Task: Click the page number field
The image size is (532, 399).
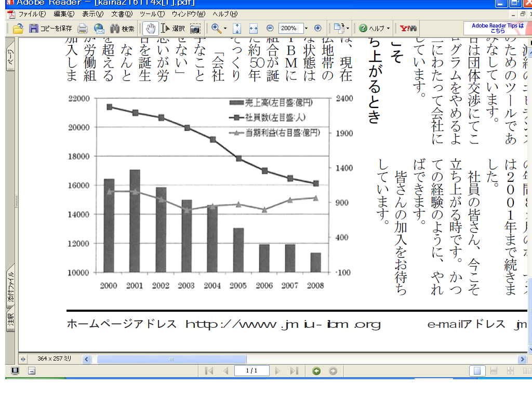Action: click(x=252, y=371)
